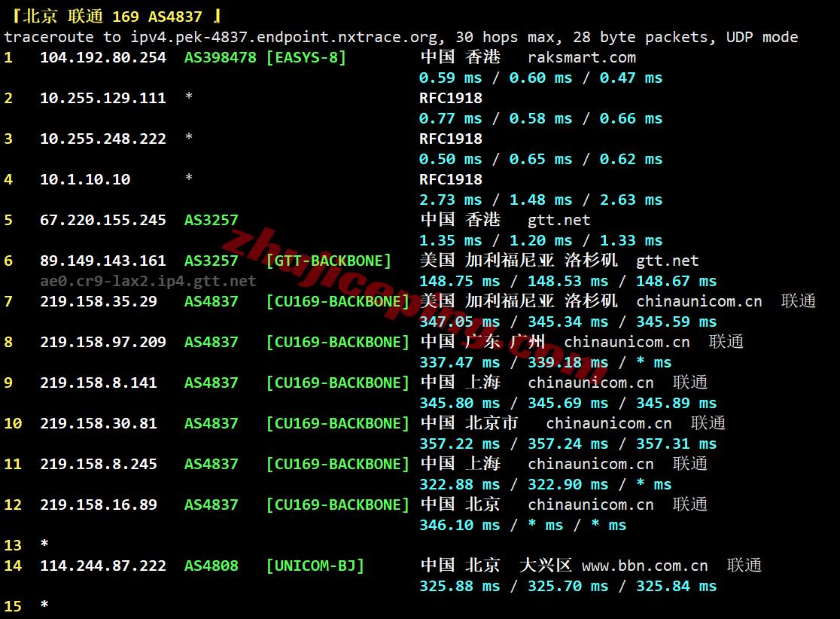Click AS398478 in hop 1
This screenshot has height=619, width=840.
[x=221, y=57]
